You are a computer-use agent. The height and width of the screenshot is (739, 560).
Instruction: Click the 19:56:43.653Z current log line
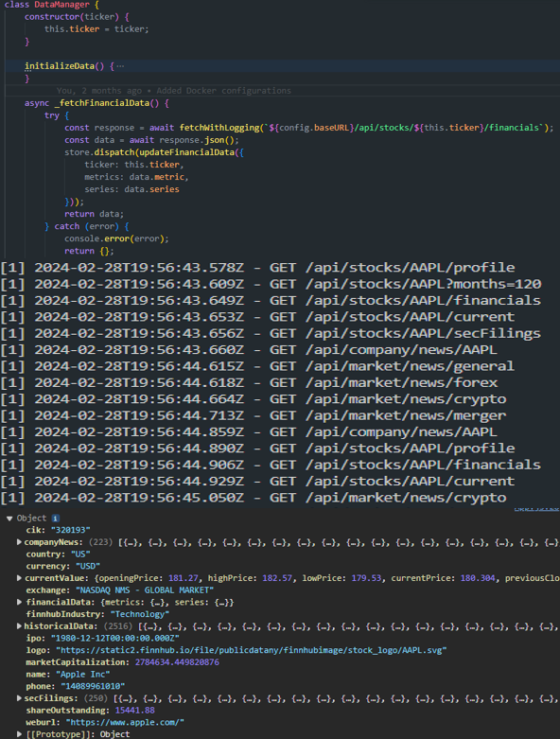(x=257, y=317)
